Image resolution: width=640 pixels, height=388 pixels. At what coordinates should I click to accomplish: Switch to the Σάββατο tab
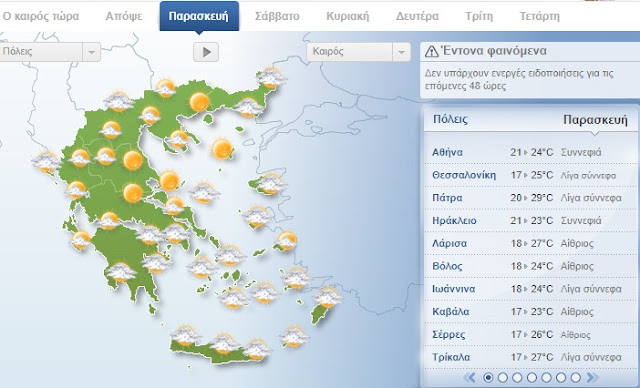pyautogui.click(x=277, y=16)
